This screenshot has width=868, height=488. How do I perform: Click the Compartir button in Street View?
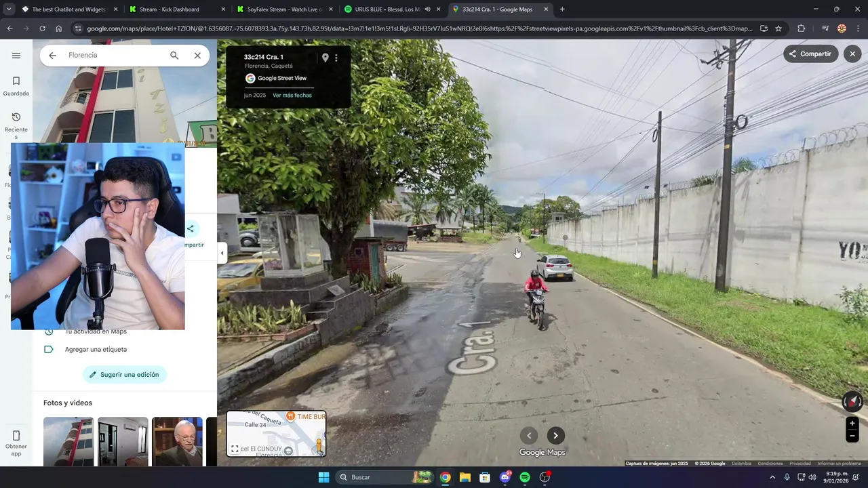[811, 54]
